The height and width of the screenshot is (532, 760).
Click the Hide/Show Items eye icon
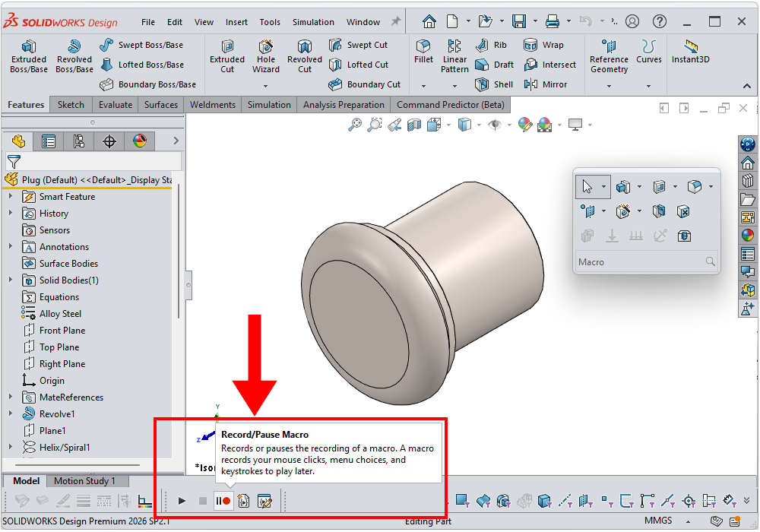pyautogui.click(x=495, y=125)
